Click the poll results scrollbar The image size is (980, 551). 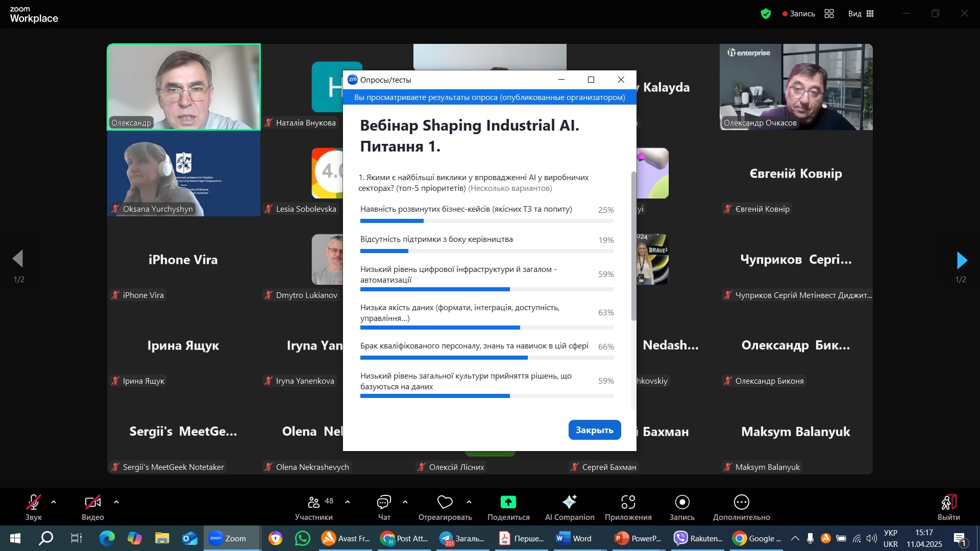click(634, 245)
